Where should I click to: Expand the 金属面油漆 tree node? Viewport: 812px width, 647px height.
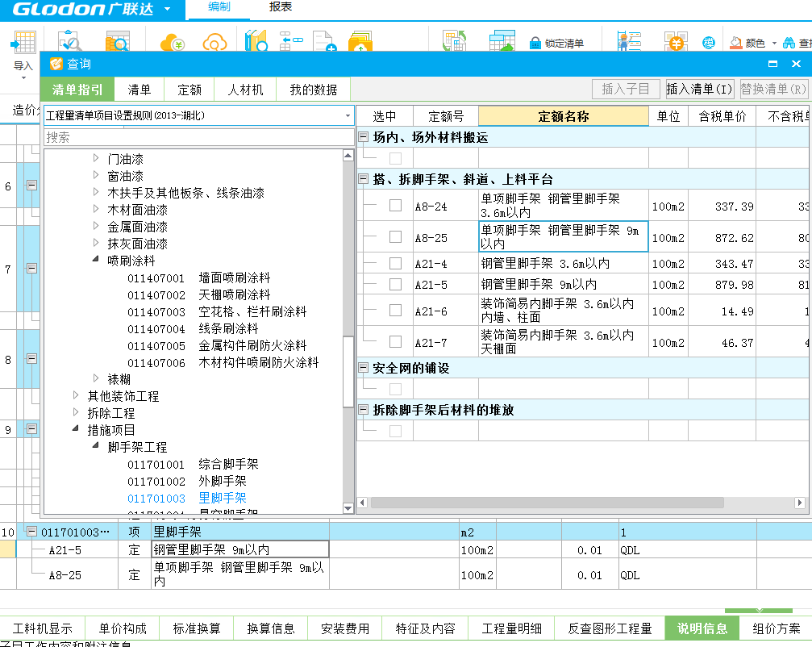[x=96, y=226]
